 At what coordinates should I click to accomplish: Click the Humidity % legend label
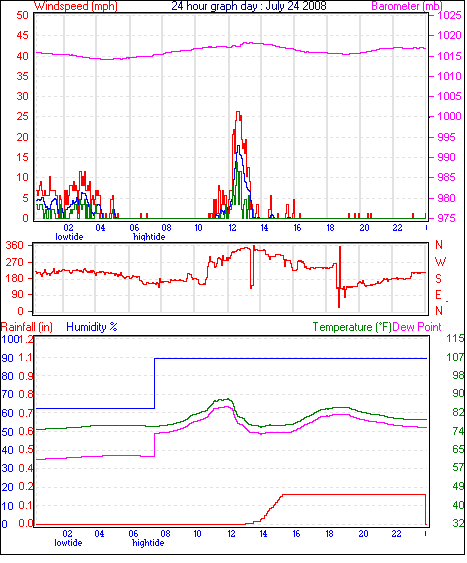(92, 327)
